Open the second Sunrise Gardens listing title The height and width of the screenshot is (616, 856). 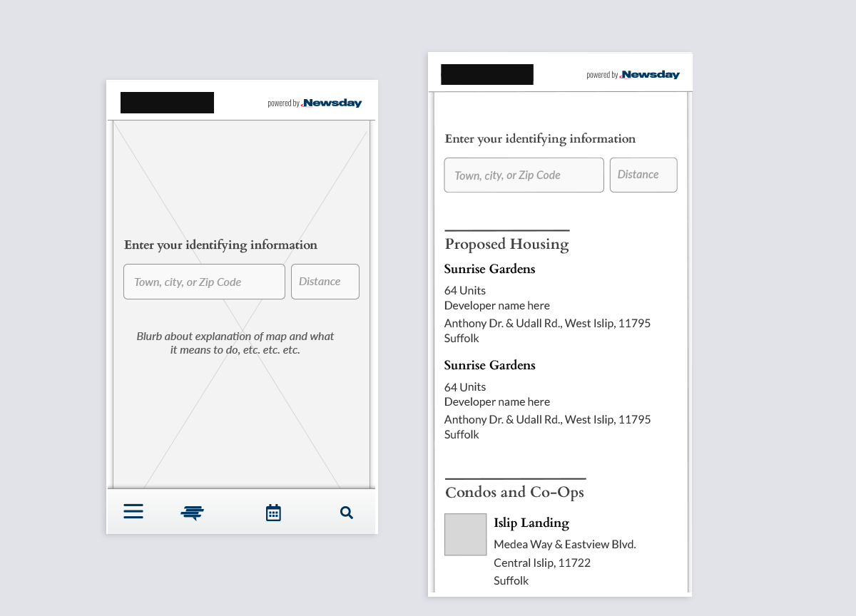point(489,365)
